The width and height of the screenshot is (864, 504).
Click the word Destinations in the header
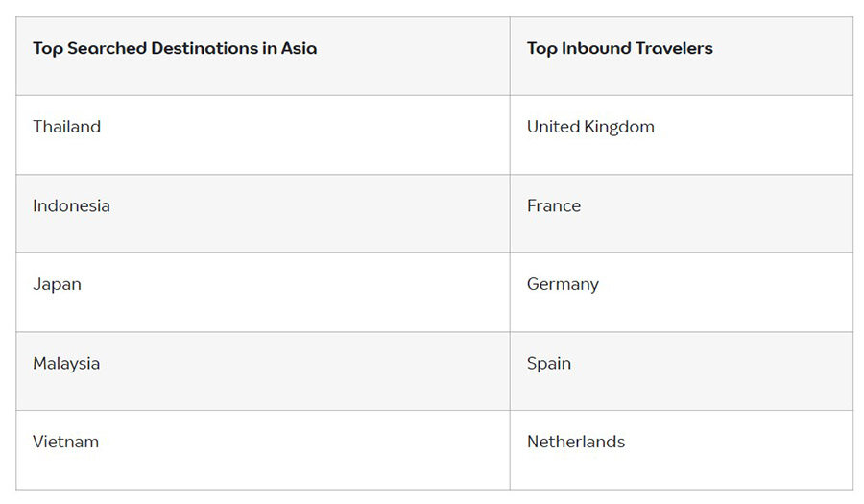(x=204, y=48)
